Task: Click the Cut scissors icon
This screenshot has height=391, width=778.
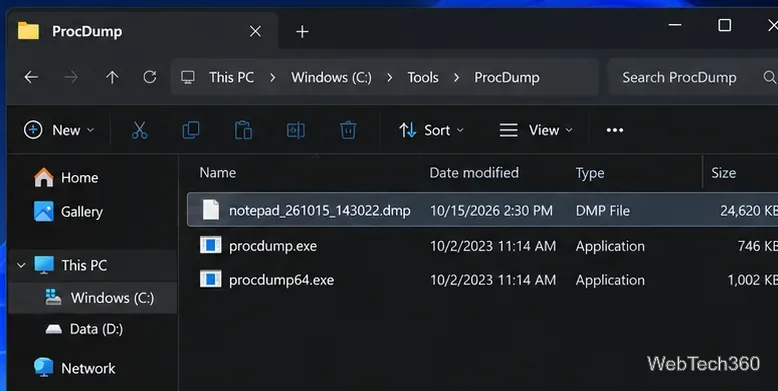Action: (139, 130)
